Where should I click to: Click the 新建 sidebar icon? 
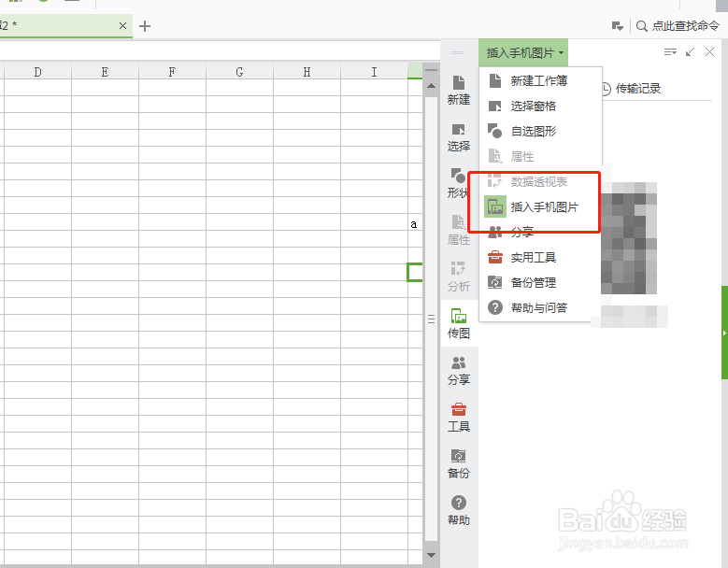tap(458, 90)
